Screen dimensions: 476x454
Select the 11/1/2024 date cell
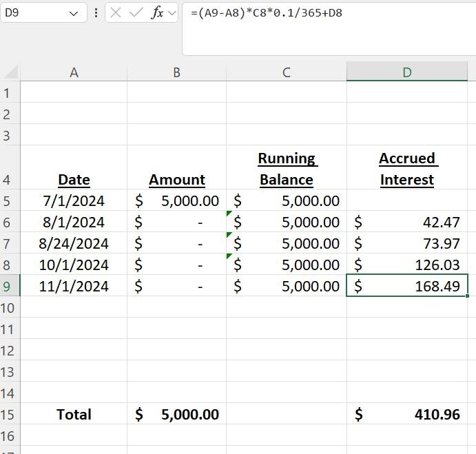74,286
